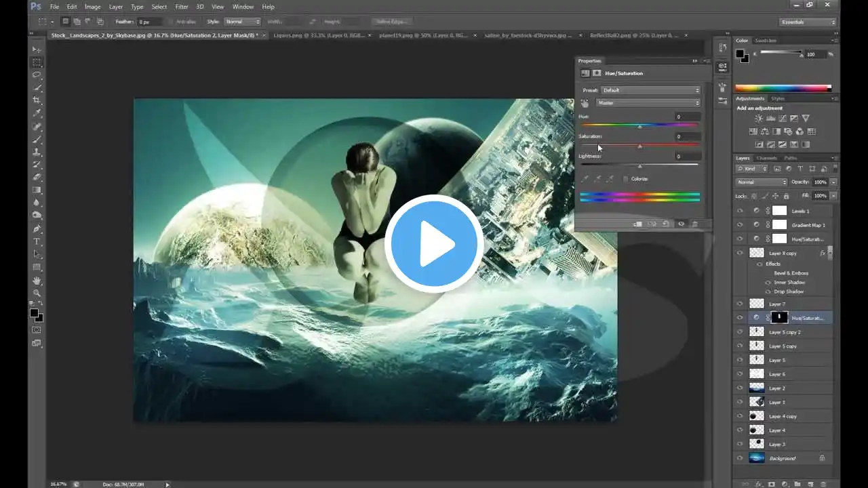Click the Feather input field
The height and width of the screenshot is (488, 868).
pyautogui.click(x=149, y=22)
